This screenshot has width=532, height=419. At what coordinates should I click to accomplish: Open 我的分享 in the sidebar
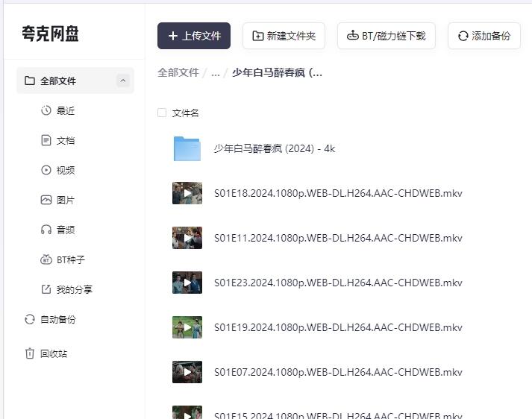tap(75, 289)
